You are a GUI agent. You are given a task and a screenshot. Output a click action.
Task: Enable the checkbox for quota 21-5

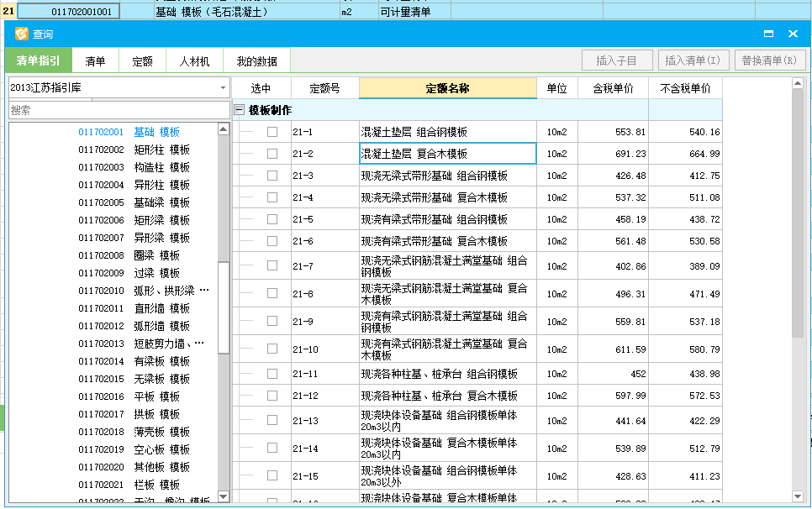272,219
